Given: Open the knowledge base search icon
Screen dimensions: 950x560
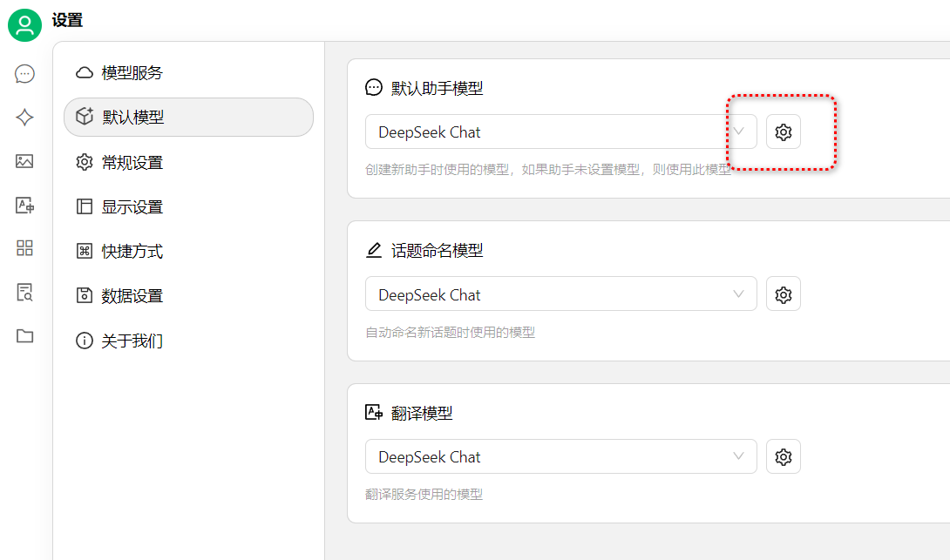Looking at the screenshot, I should pyautogui.click(x=24, y=293).
